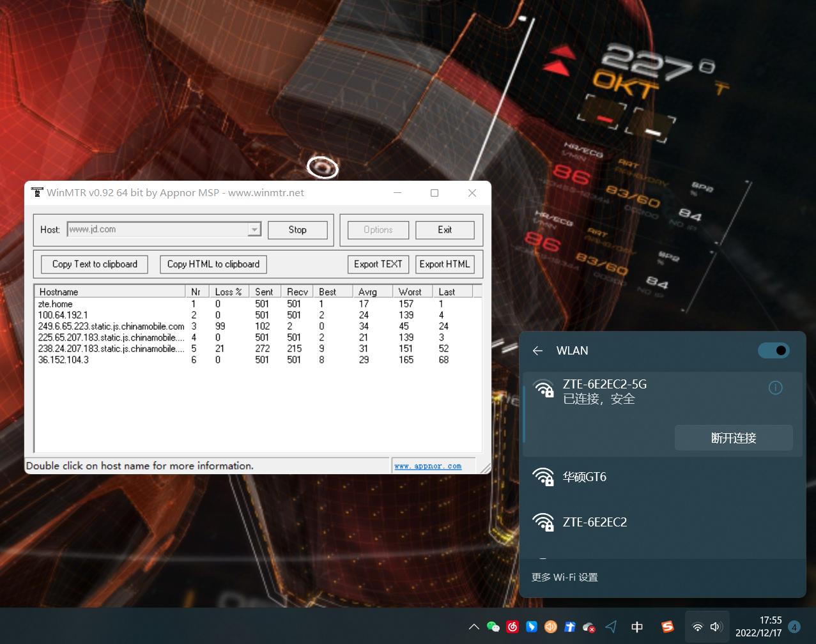
Task: Click the Sogou input method tray icon
Action: pyautogui.click(x=667, y=627)
